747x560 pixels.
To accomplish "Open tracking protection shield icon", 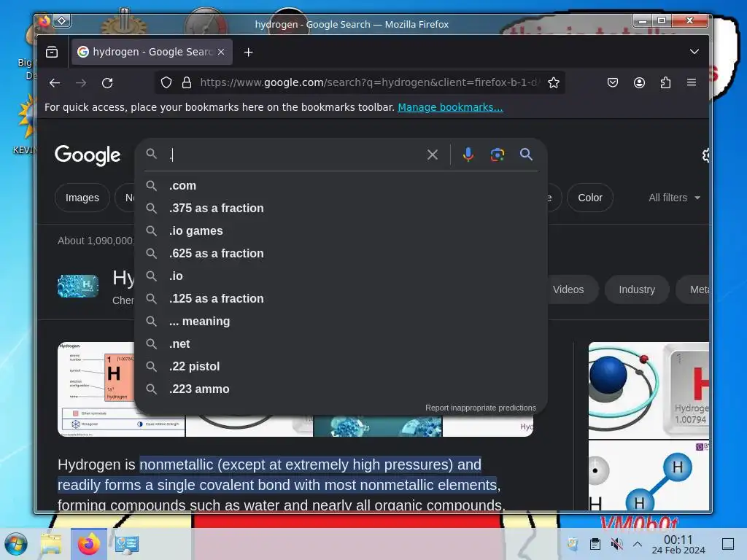I will point(166,83).
